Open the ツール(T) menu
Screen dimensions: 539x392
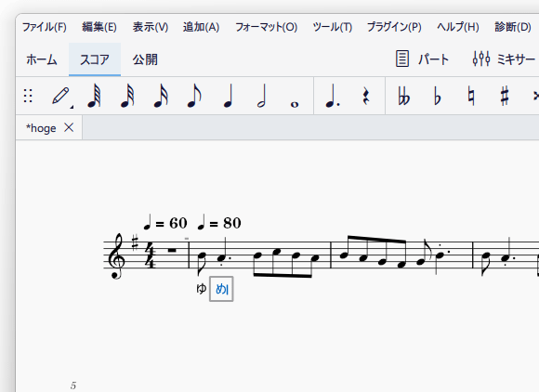click(333, 27)
